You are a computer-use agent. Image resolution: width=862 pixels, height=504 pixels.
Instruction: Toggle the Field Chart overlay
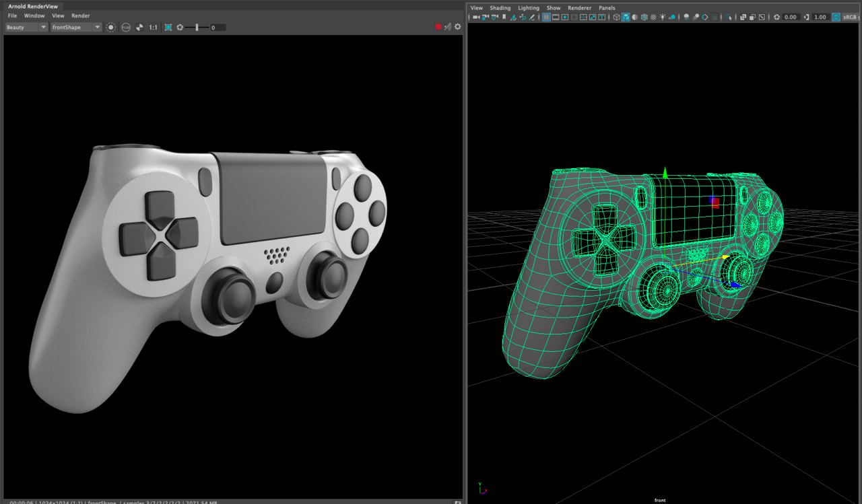click(583, 17)
